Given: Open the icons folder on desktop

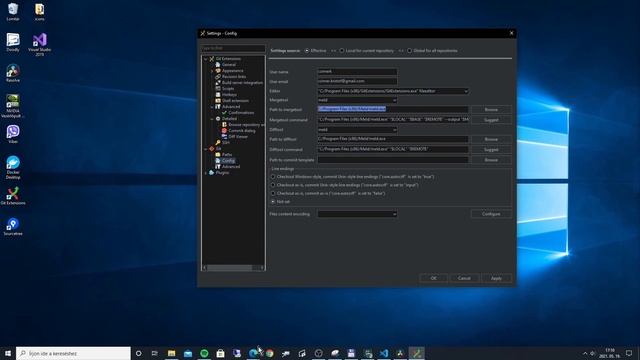Looking at the screenshot, I should pyautogui.click(x=40, y=11).
